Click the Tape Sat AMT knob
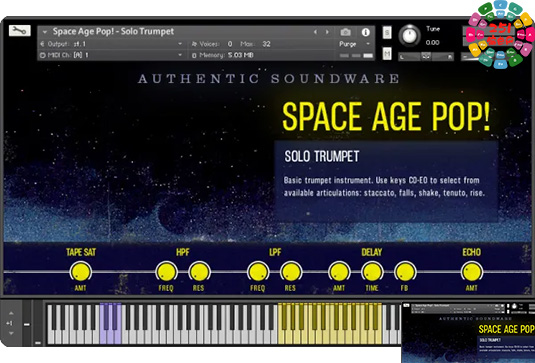535x363 pixels. coord(81,272)
